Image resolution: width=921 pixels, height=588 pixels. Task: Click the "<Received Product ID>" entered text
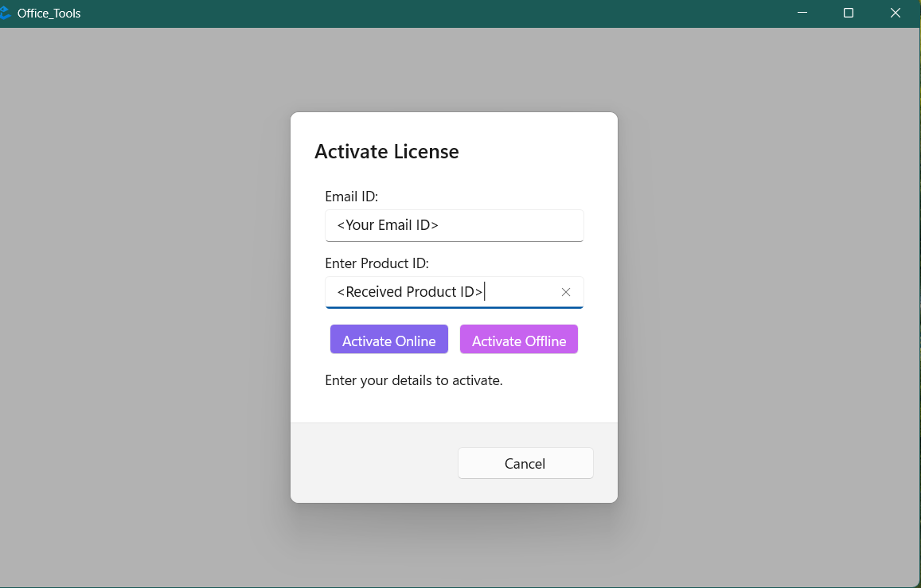coord(409,292)
